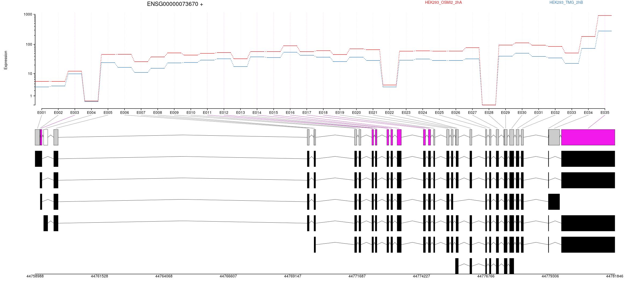Image resolution: width=644 pixels, height=282 pixels.
Task: Select exon label E020
Action: point(356,113)
